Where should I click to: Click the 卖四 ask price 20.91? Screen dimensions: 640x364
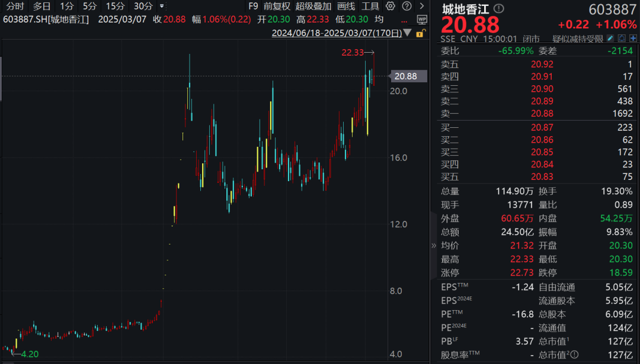[542, 76]
